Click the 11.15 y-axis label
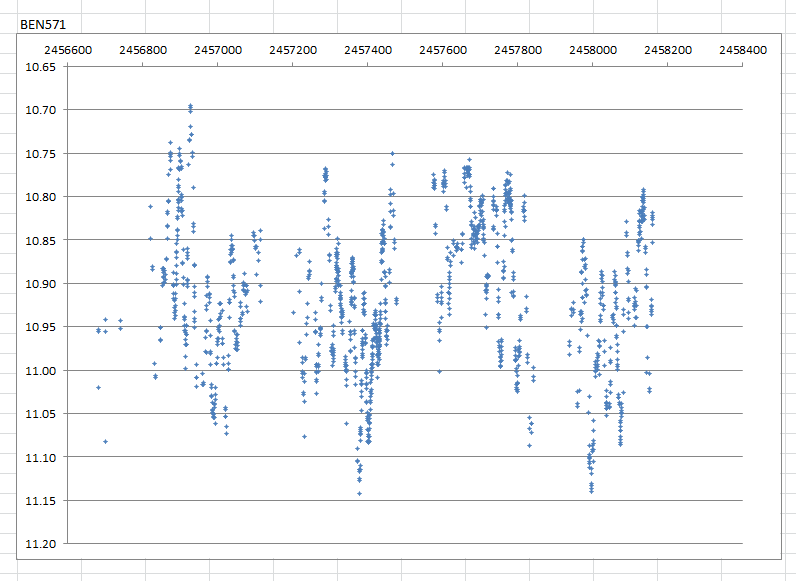 tap(41, 501)
